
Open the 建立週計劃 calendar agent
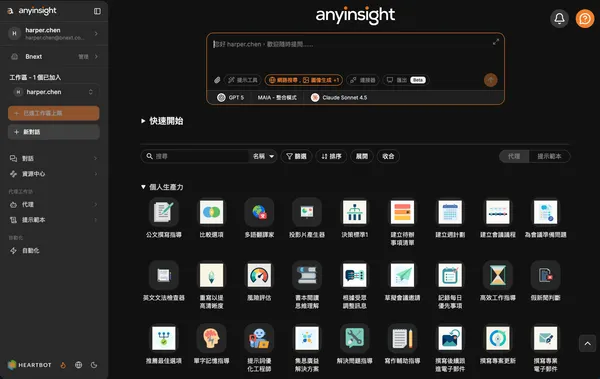[450, 212]
